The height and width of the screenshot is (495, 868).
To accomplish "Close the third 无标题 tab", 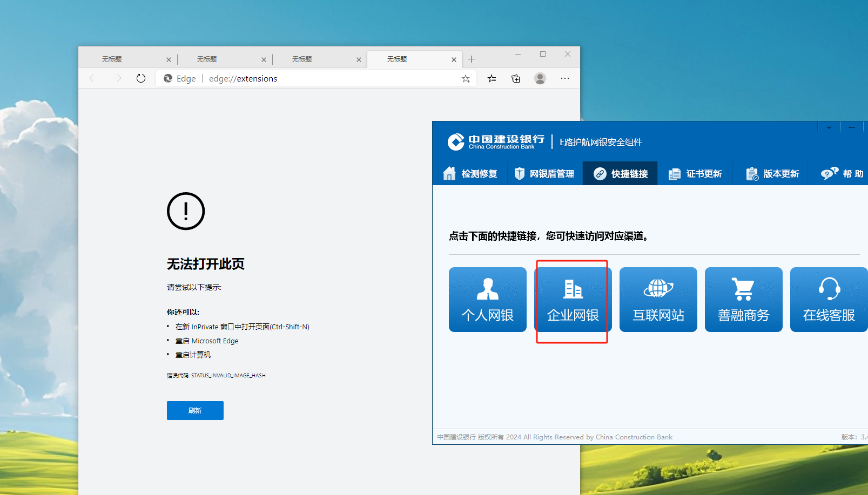I will (x=359, y=60).
